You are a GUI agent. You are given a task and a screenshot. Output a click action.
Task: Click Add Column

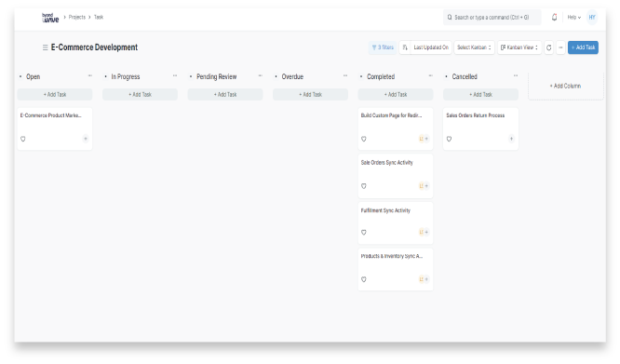point(565,86)
